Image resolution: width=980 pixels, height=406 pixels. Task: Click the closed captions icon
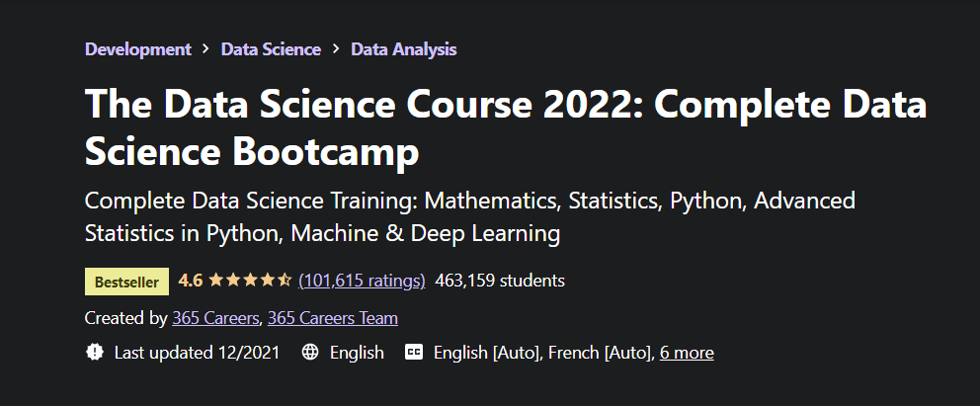click(414, 353)
